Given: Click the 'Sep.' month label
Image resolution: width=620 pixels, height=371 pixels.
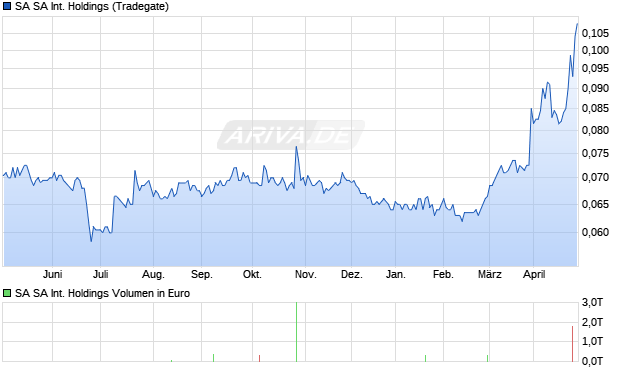Looking at the screenshot, I should coord(202,274).
